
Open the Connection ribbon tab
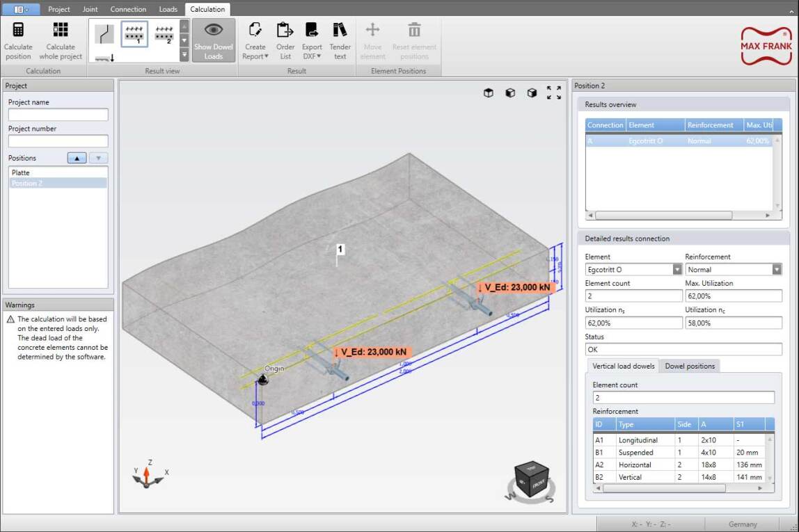pos(128,9)
